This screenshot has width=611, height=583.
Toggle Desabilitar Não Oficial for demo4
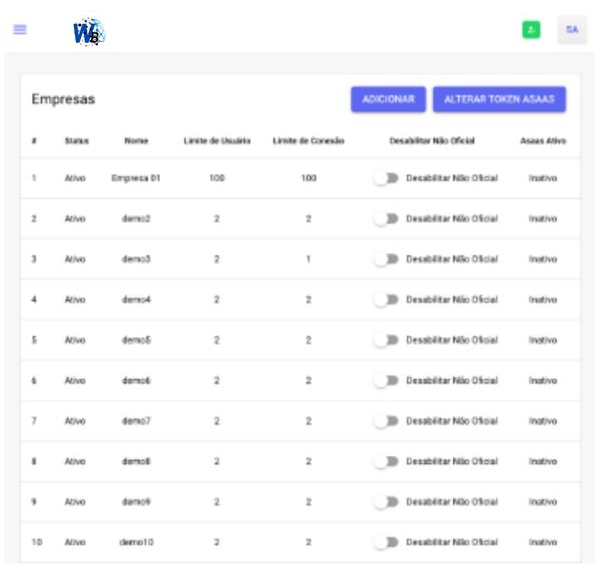tap(386, 299)
